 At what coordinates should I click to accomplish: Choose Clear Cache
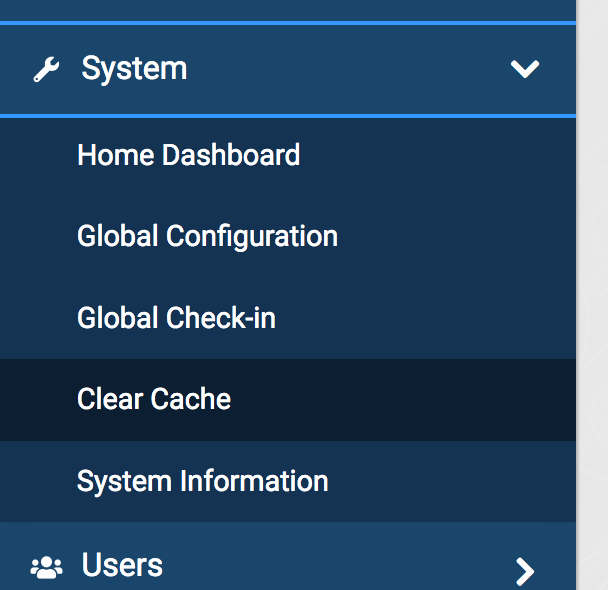point(288,400)
